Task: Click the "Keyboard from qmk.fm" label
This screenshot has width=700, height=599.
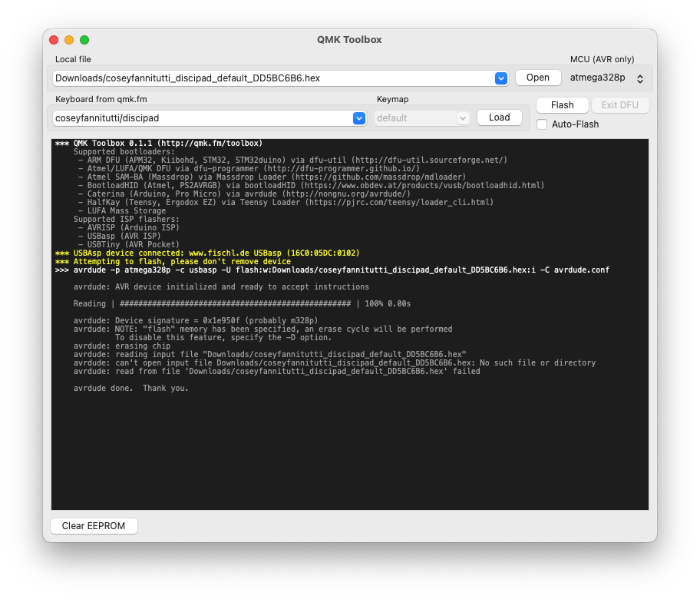Action: (x=101, y=99)
